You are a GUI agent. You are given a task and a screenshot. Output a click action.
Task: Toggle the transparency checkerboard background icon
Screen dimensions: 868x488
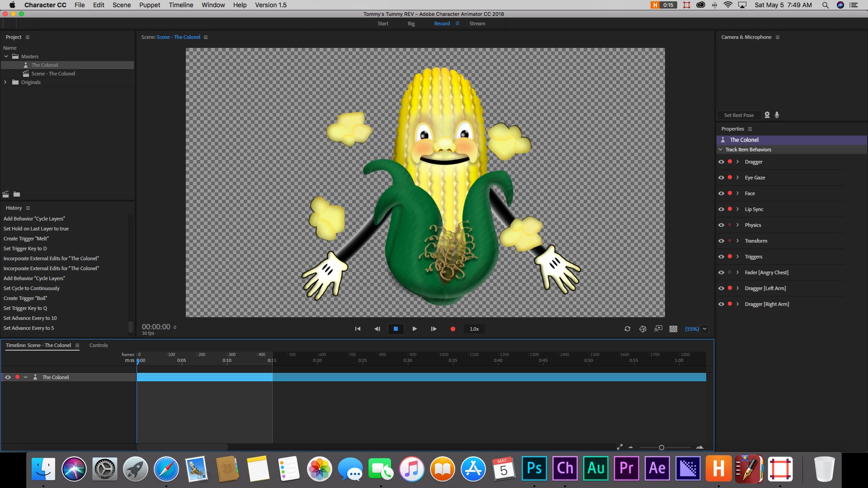pyautogui.click(x=673, y=329)
